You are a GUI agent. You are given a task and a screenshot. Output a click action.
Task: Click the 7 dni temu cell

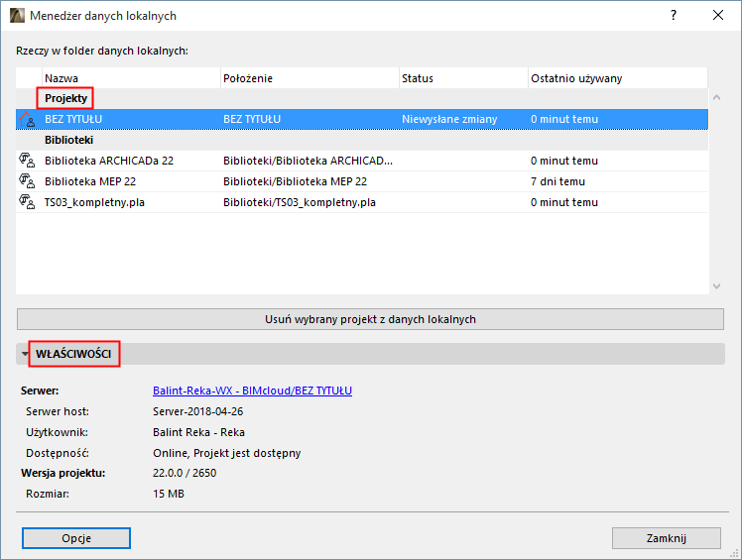[x=557, y=181]
